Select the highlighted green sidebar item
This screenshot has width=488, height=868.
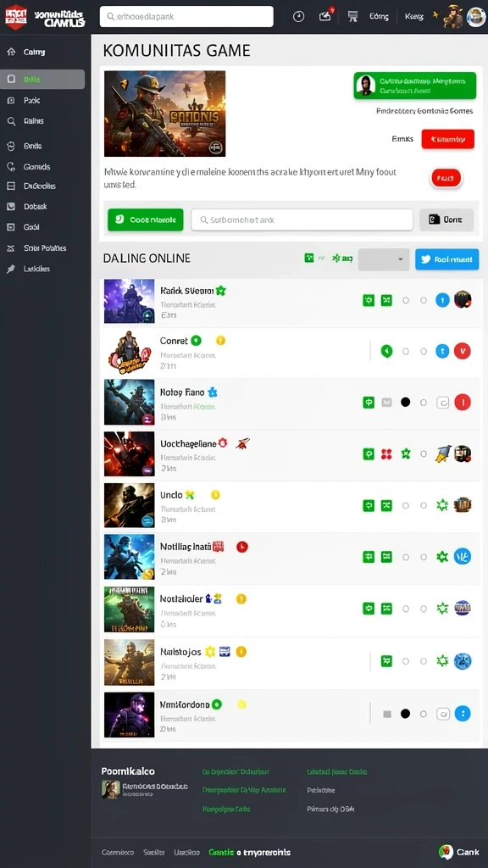tap(42, 79)
